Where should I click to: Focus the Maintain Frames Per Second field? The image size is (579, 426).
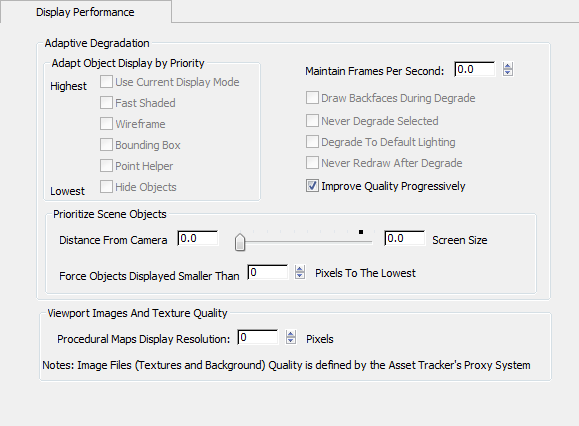pos(474,69)
